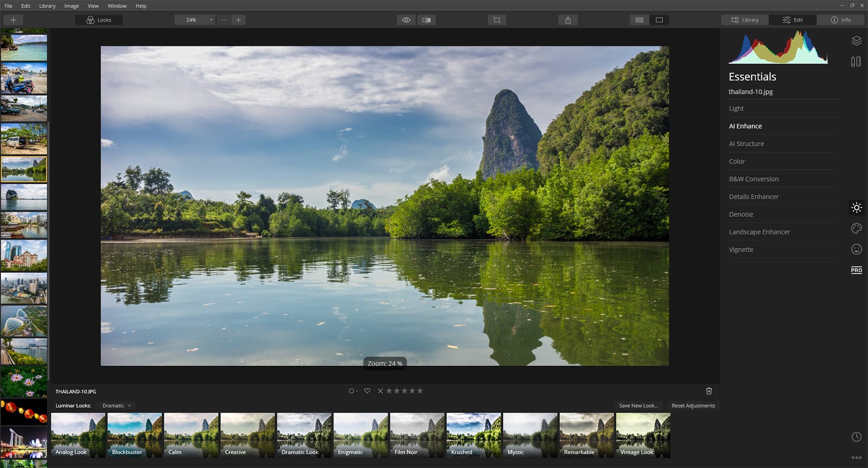Apply the Dramatic Look preset
The width and height of the screenshot is (868, 468).
304,435
